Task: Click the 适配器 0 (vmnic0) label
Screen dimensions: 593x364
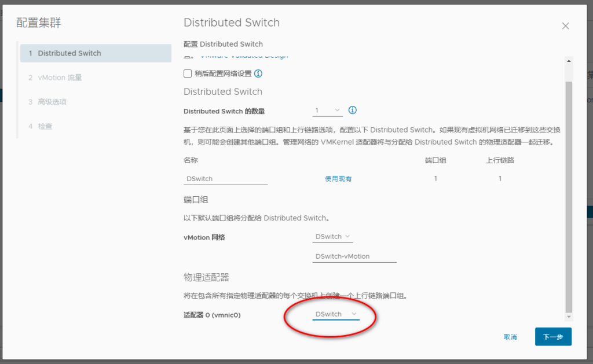Action: tap(212, 315)
